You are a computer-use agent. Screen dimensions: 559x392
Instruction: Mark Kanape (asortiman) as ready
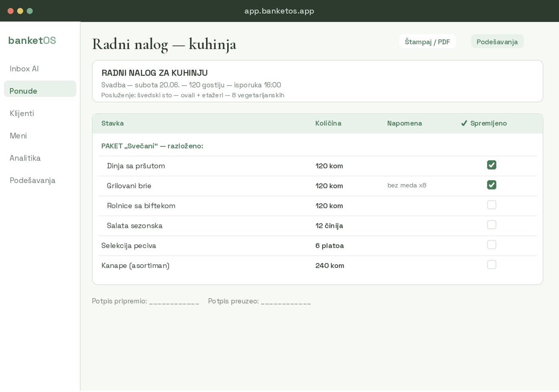[491, 265]
